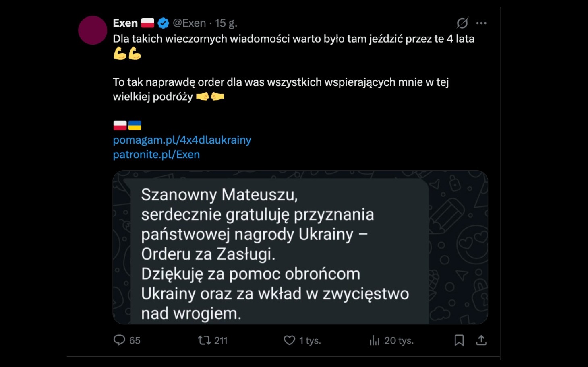This screenshot has width=588, height=367.
Task: Click the flexed biceps emoji
Action: tap(127, 54)
